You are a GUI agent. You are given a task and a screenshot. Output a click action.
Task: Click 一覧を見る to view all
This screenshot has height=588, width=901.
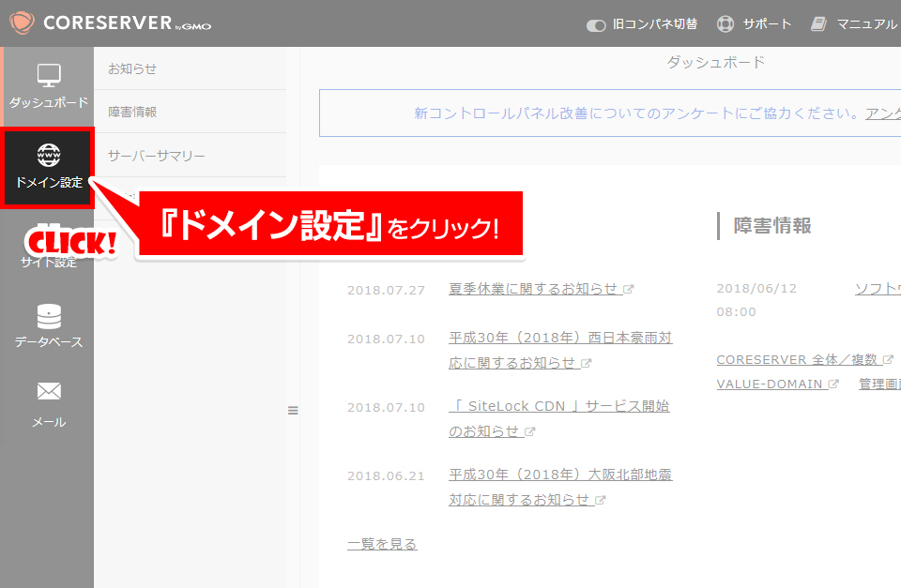pos(382,544)
